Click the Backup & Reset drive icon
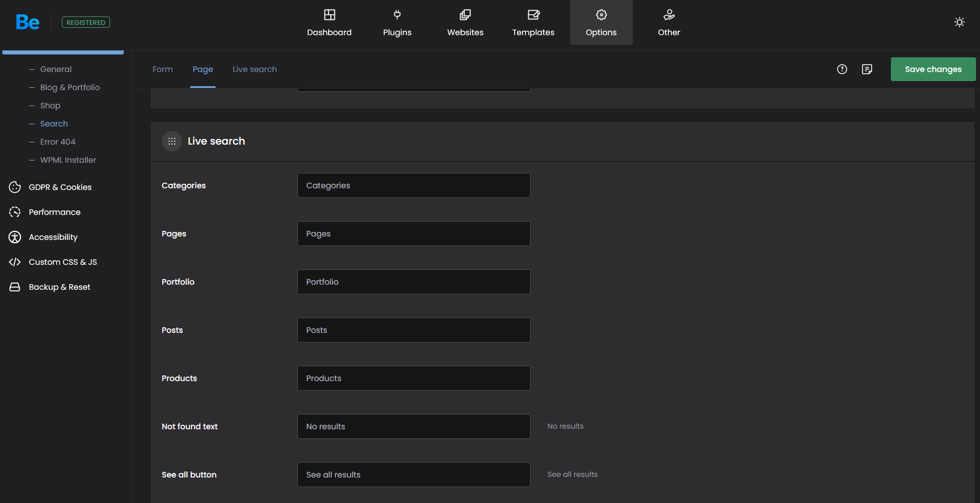980x503 pixels. (15, 287)
